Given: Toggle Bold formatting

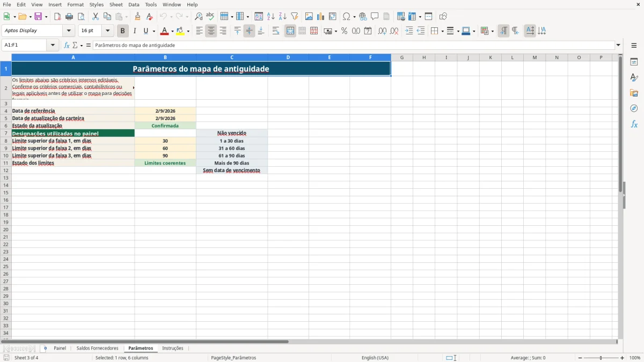Looking at the screenshot, I should coord(123,31).
